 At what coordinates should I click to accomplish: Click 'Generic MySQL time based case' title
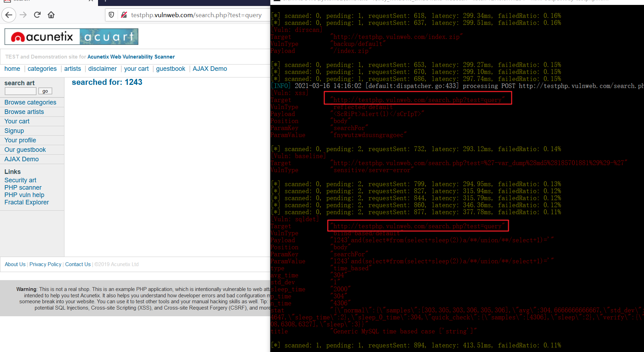point(403,331)
